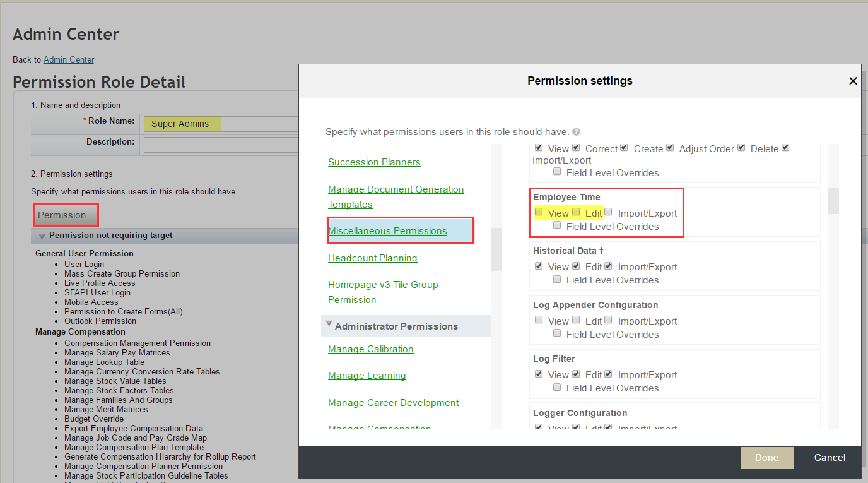Open Manage Learning category

click(367, 376)
